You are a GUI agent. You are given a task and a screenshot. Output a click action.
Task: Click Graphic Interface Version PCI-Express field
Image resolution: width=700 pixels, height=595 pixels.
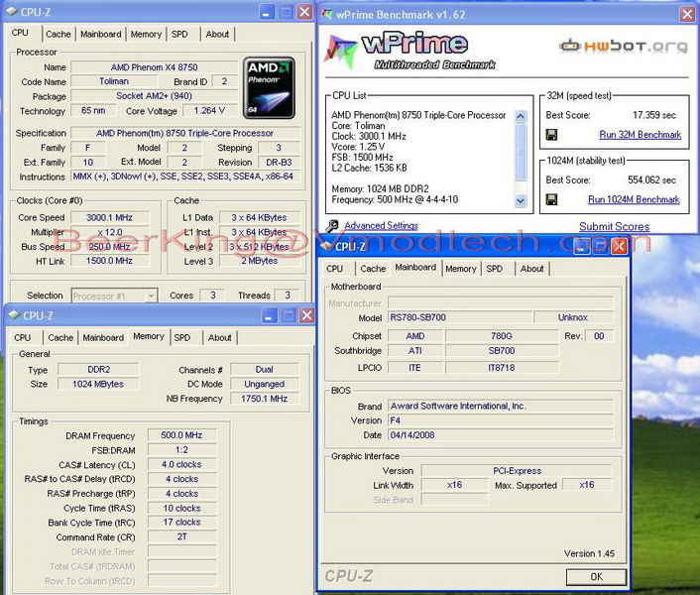tap(517, 471)
